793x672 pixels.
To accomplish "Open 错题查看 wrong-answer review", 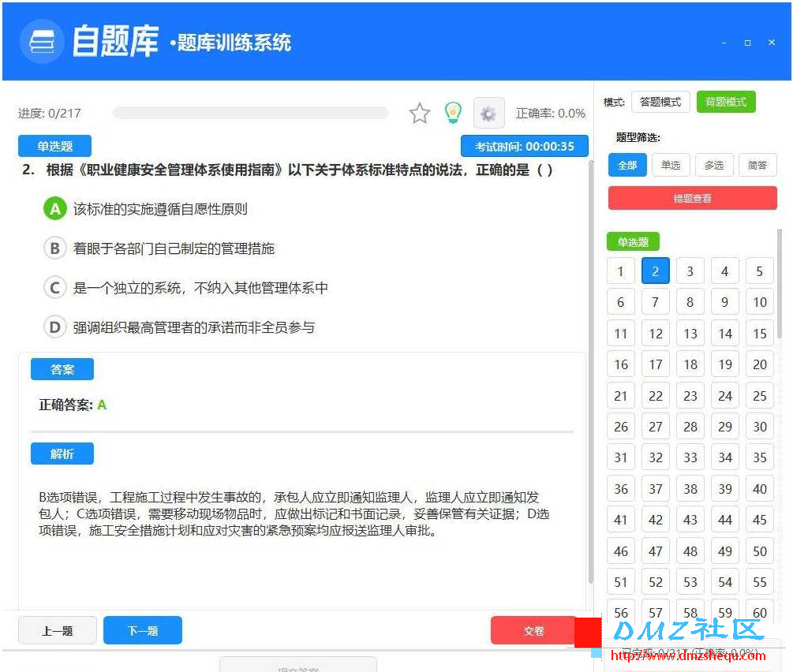I will tap(692, 198).
